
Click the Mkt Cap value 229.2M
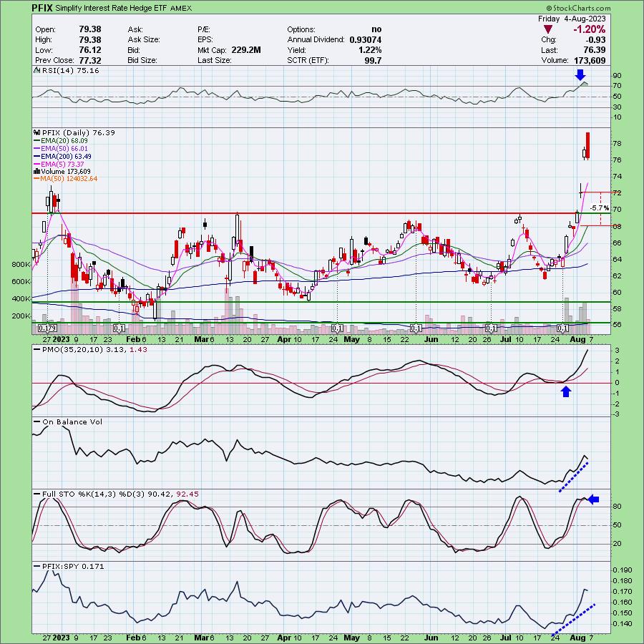coord(246,50)
